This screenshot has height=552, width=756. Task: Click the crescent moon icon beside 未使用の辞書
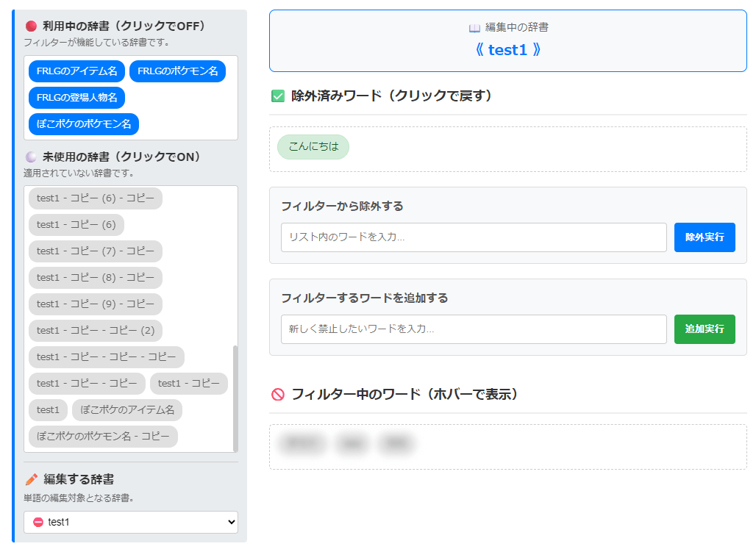29,157
